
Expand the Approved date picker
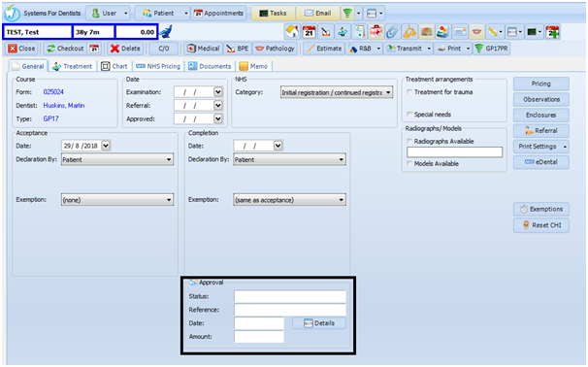tap(218, 119)
